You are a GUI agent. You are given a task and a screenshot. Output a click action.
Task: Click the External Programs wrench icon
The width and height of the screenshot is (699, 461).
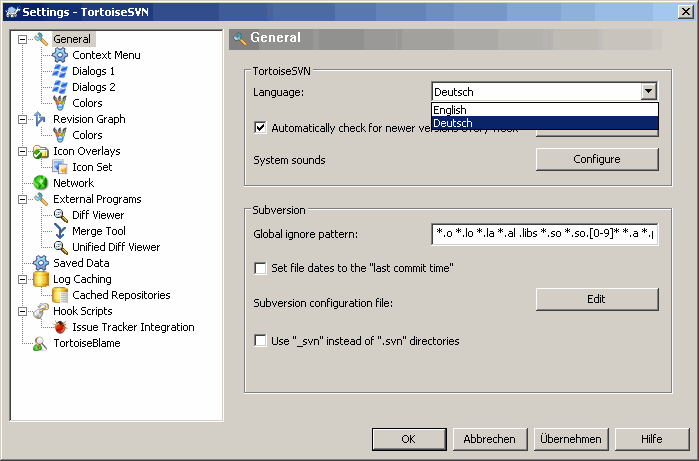pyautogui.click(x=41, y=199)
